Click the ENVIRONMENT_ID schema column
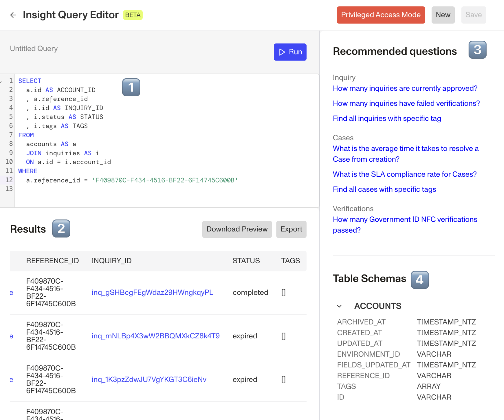 coord(369,354)
